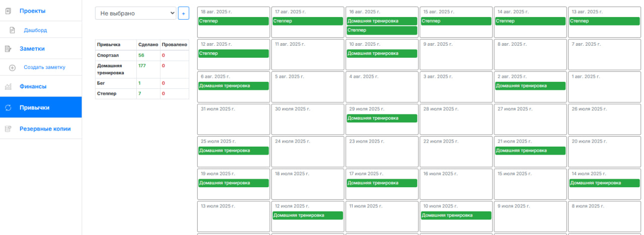
Task: Click the Привычки refresh-arrows icon
Action: pyautogui.click(x=8, y=107)
